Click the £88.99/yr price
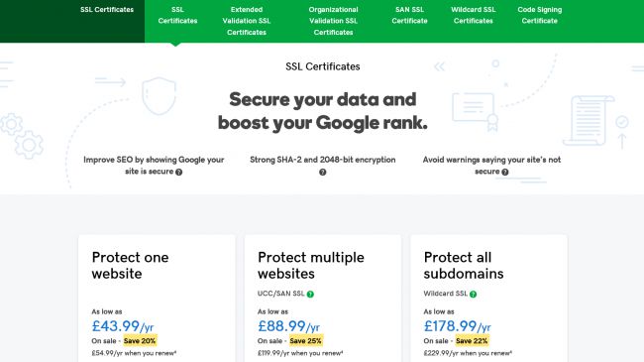Viewport: 644px width, 362px height. (x=288, y=326)
